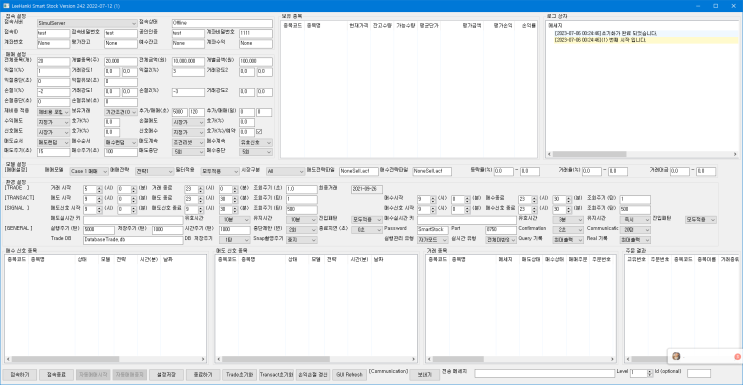Expand the Confirmation dropdown

[568, 229]
